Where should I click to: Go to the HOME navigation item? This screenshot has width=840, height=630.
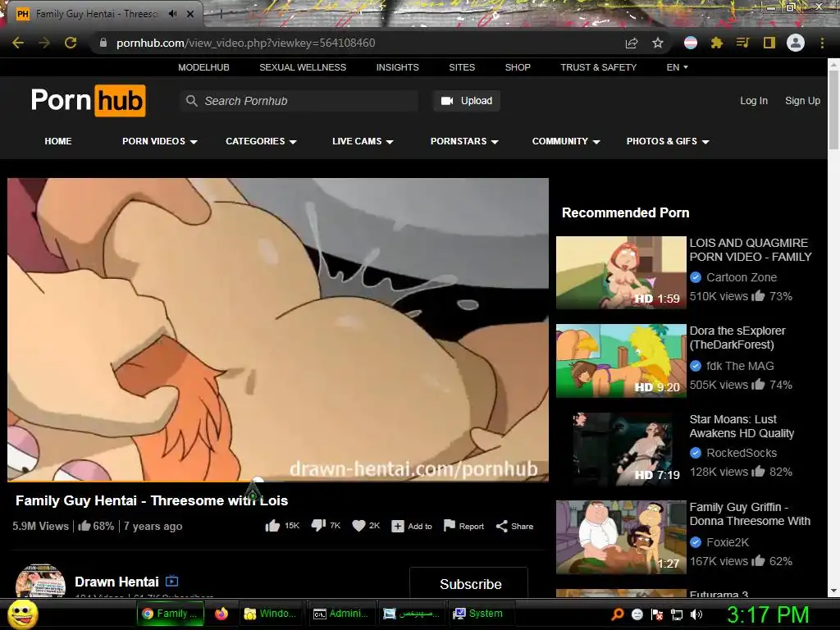point(58,141)
